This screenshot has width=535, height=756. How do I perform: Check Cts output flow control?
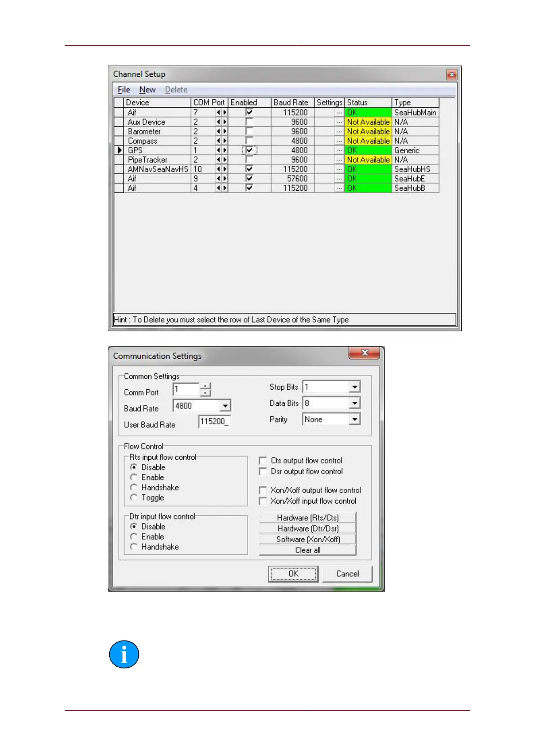pos(263,461)
